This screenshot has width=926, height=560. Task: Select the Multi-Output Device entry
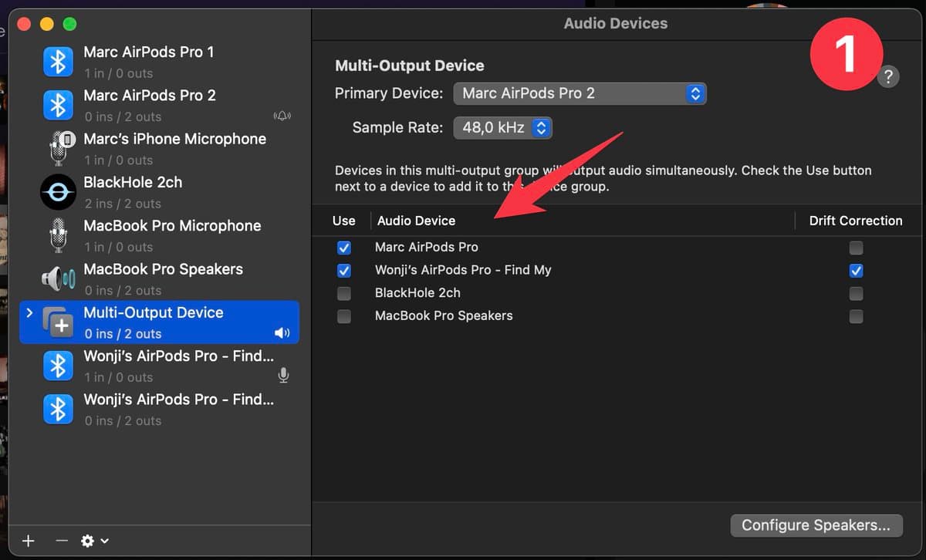tap(159, 322)
